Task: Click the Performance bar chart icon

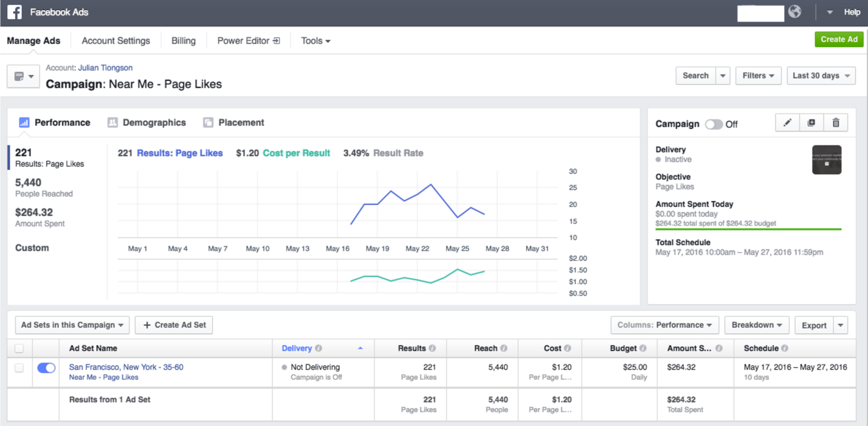Action: 24,122
